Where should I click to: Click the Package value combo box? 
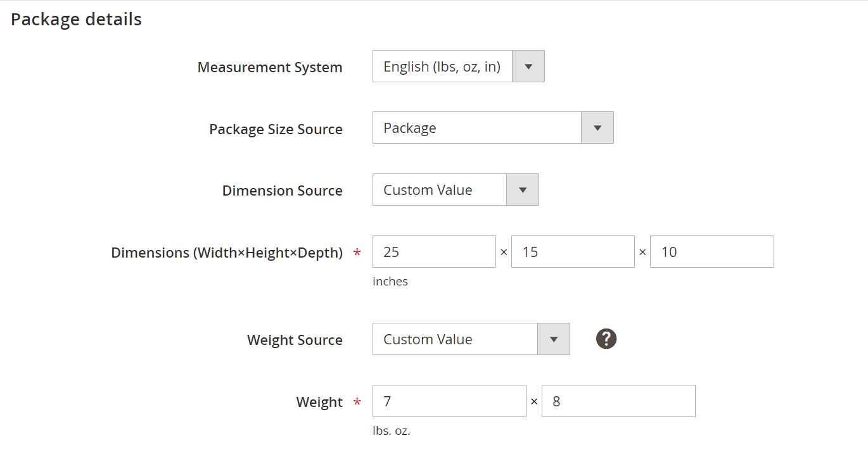[x=475, y=127]
